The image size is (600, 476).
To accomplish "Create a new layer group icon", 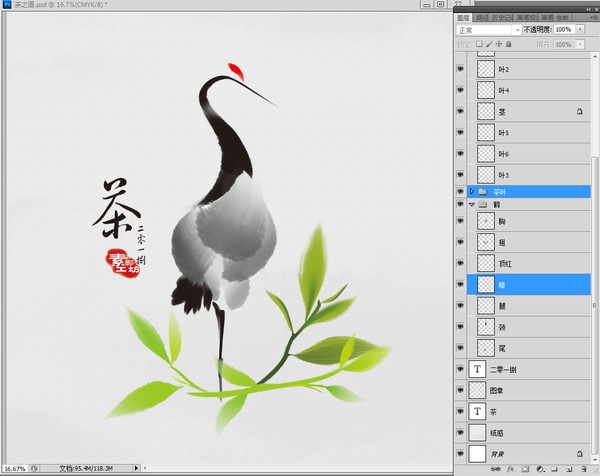I will 554,469.
